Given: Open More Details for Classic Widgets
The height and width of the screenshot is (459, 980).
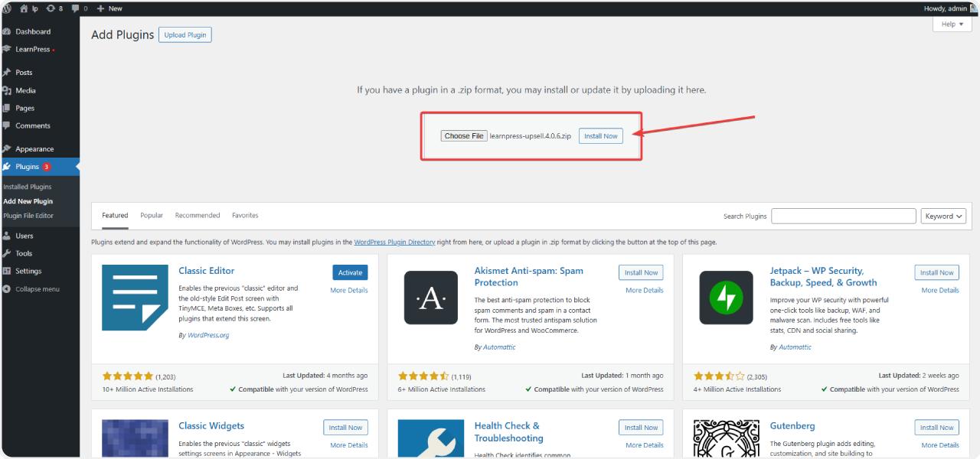Looking at the screenshot, I should click(x=349, y=445).
